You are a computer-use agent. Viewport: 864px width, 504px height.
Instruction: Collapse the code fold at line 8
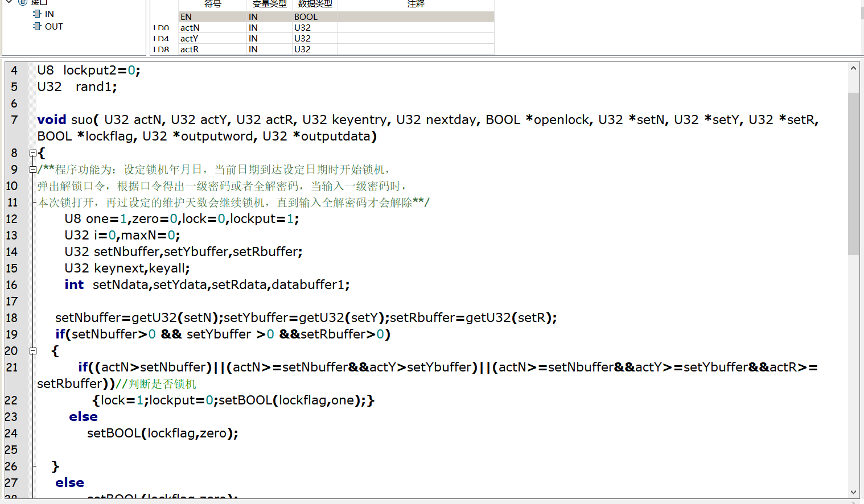(x=33, y=153)
